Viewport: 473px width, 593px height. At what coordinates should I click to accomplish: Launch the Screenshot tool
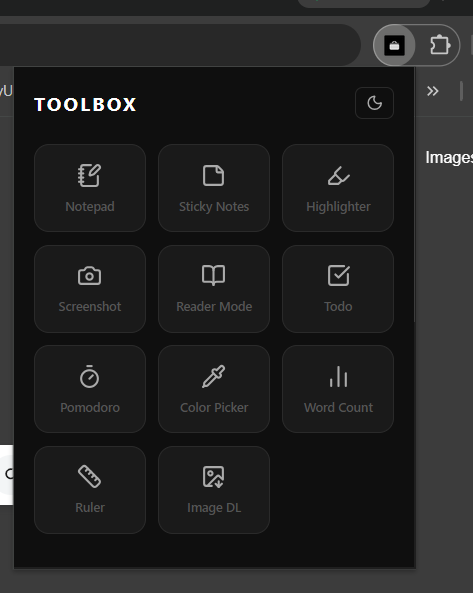pos(90,289)
